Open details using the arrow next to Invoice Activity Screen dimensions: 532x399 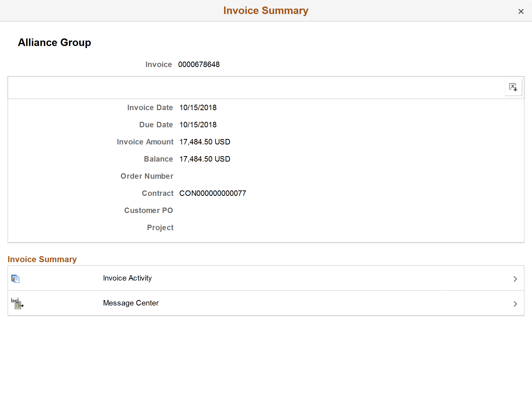click(x=516, y=278)
